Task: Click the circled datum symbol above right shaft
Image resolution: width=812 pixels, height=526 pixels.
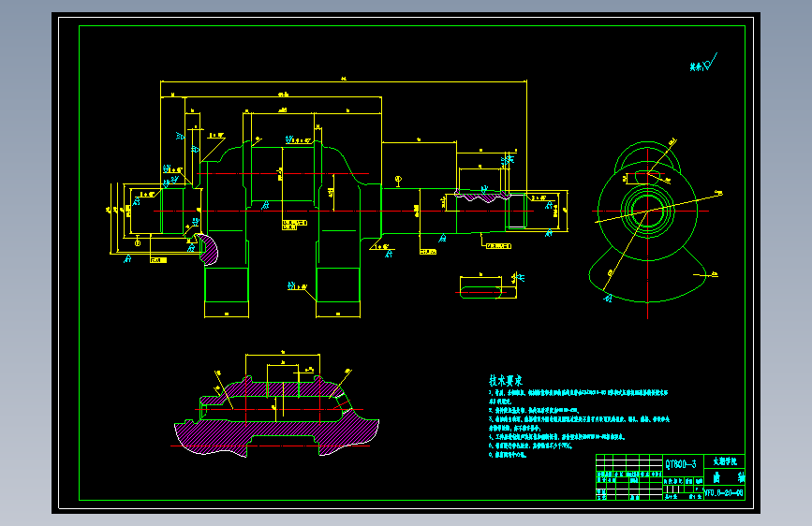Action: click(x=398, y=180)
